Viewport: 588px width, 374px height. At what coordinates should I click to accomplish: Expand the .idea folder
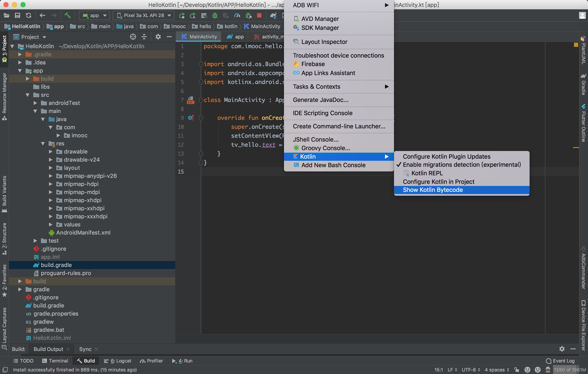(20, 62)
